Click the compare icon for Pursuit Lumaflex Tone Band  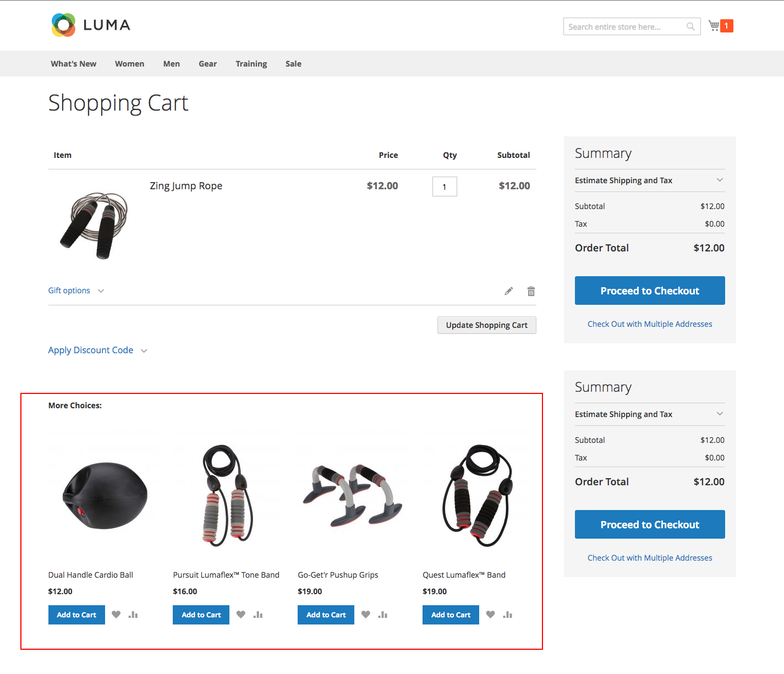point(258,614)
